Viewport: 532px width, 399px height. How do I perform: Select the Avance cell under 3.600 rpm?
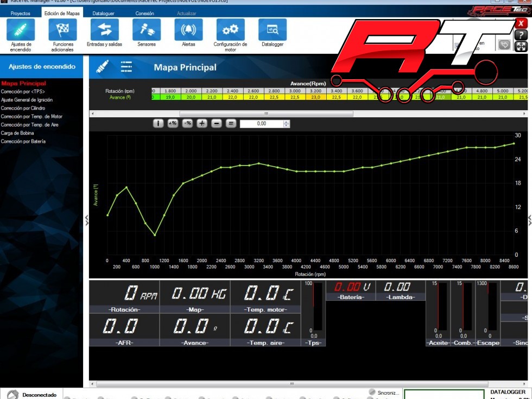357,97
